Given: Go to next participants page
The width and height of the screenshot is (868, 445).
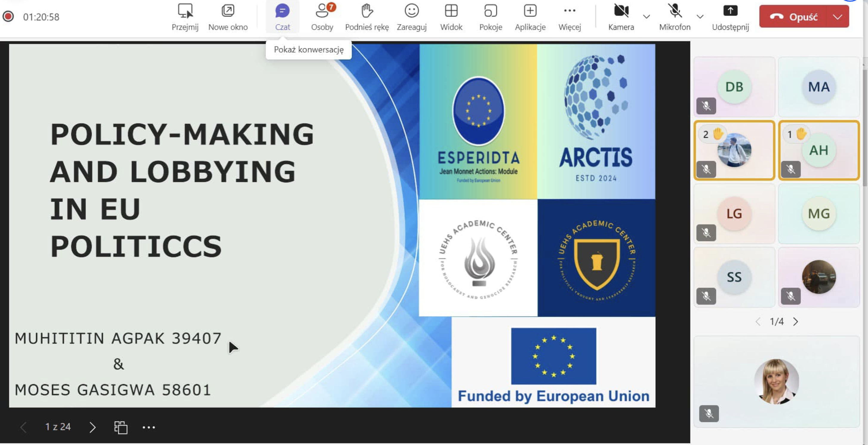Looking at the screenshot, I should (x=795, y=322).
